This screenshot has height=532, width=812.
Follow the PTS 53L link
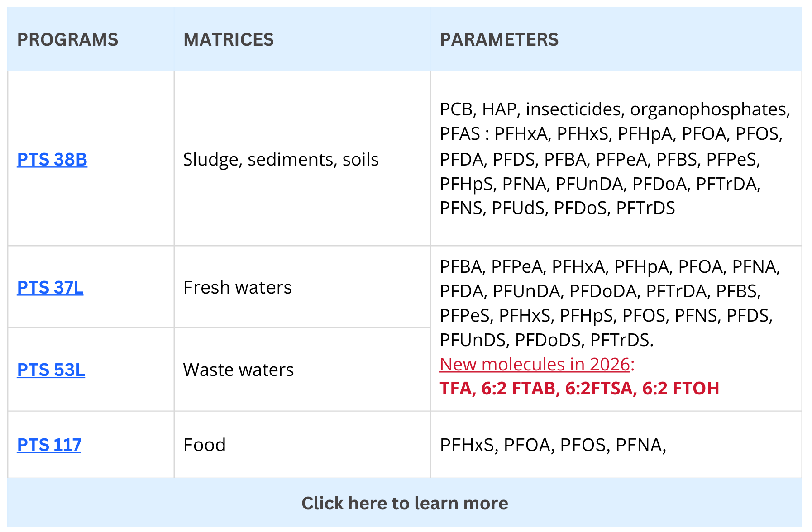[51, 370]
